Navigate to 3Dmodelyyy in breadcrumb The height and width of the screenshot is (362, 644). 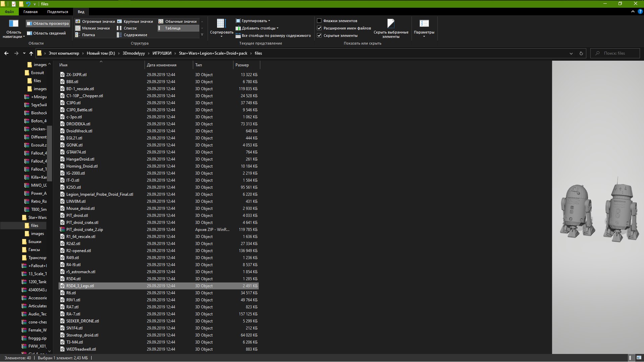pos(134,53)
